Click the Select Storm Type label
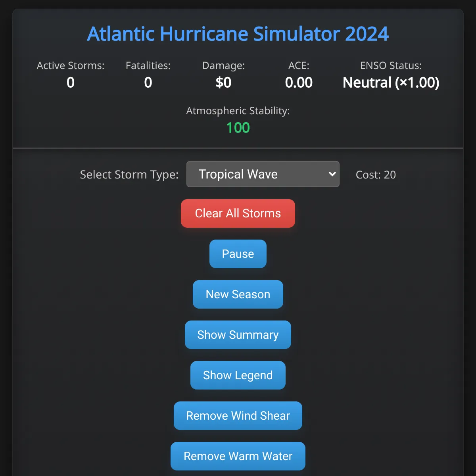Image resolution: width=476 pixels, height=476 pixels. click(x=129, y=175)
